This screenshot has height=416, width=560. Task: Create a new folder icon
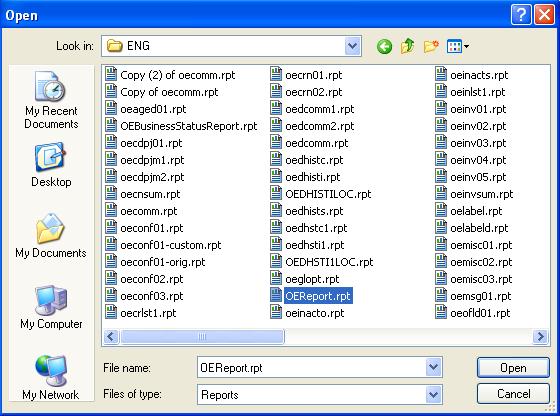[431, 46]
